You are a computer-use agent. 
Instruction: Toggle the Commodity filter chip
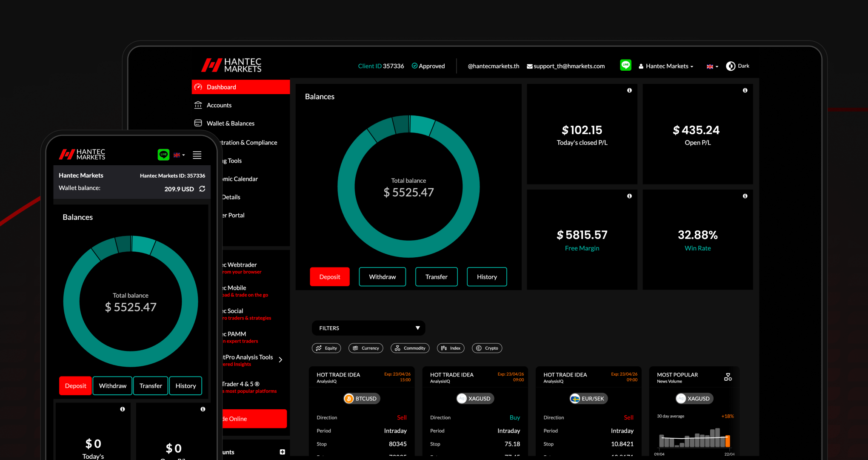click(x=410, y=348)
